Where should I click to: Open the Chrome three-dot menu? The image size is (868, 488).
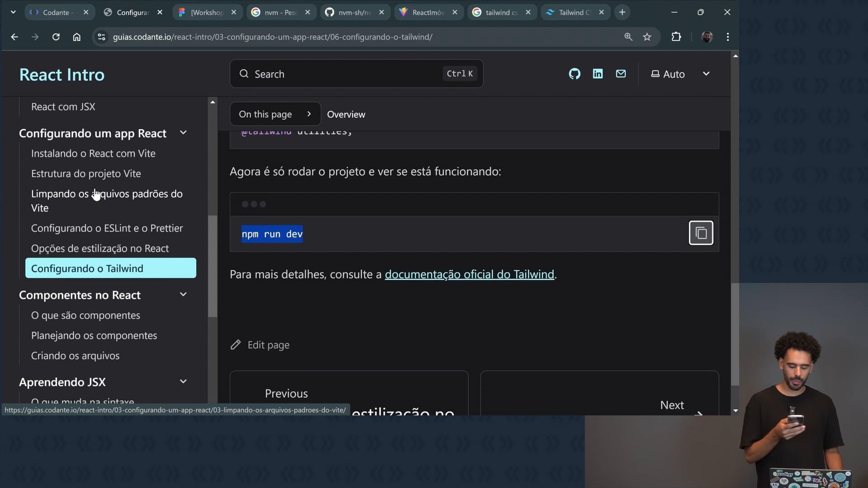tap(728, 37)
